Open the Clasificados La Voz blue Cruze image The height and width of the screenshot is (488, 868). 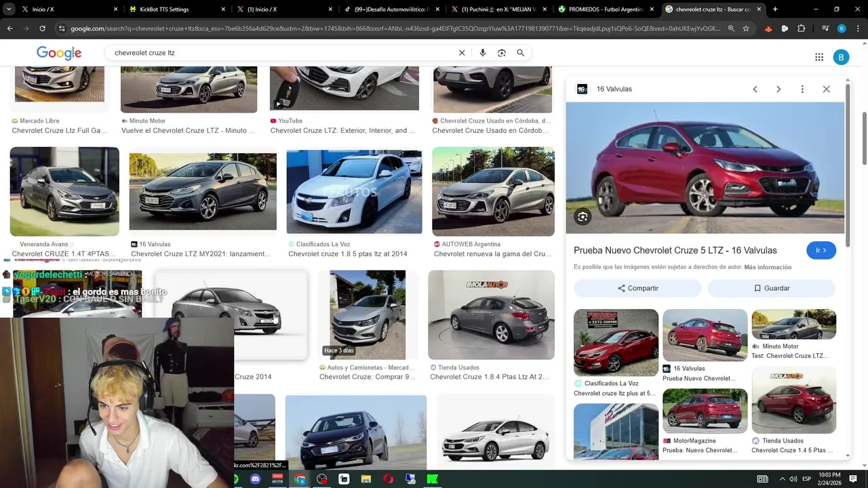coord(354,192)
